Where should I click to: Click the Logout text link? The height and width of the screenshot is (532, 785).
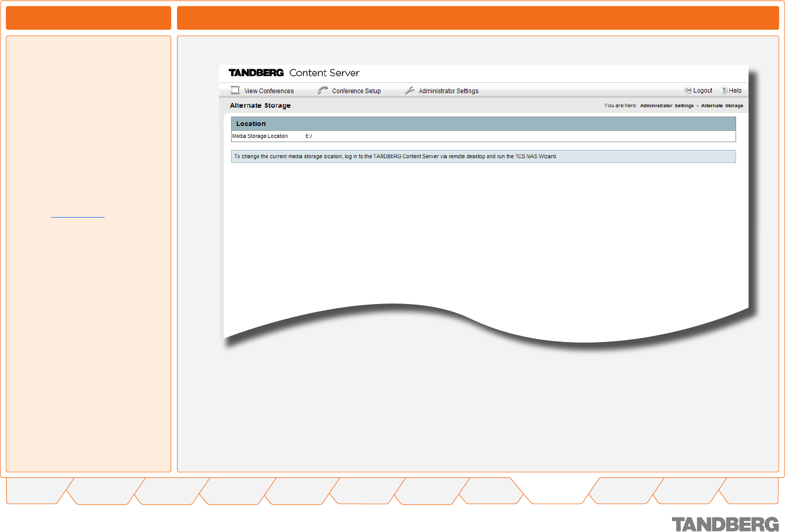pyautogui.click(x=703, y=91)
